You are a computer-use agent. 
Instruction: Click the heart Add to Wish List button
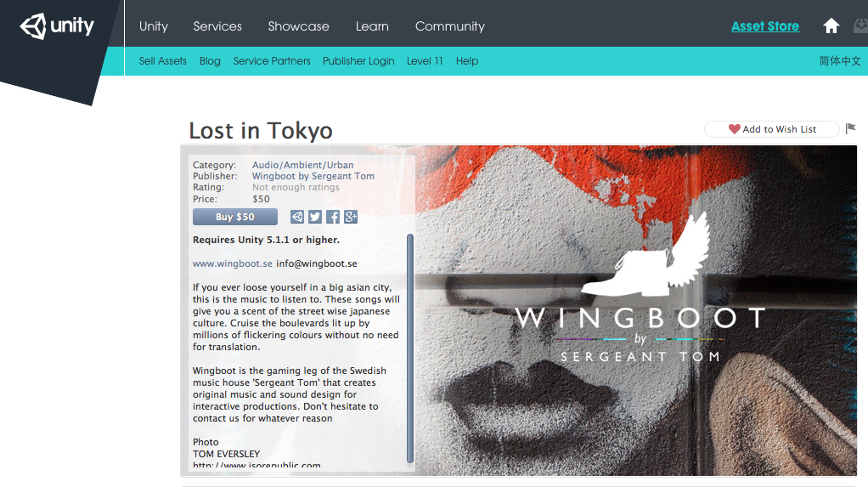tap(772, 129)
